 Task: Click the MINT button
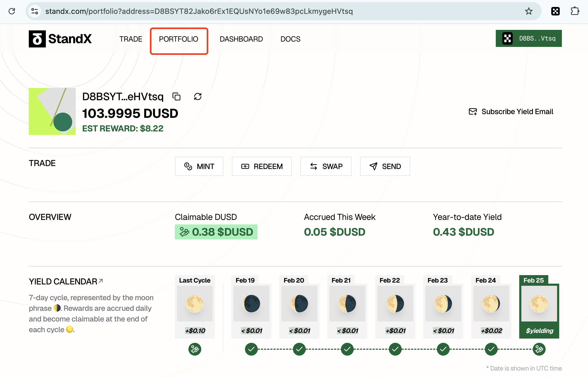click(199, 166)
